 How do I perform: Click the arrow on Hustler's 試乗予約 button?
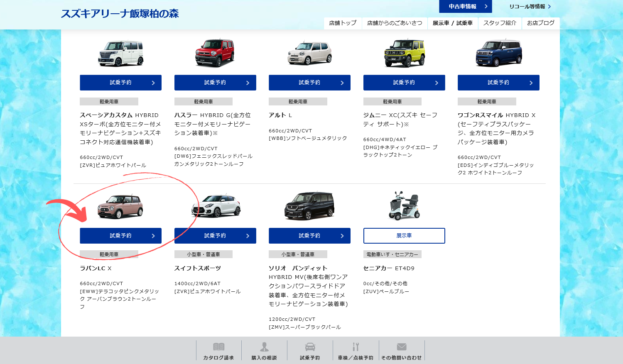coord(248,83)
